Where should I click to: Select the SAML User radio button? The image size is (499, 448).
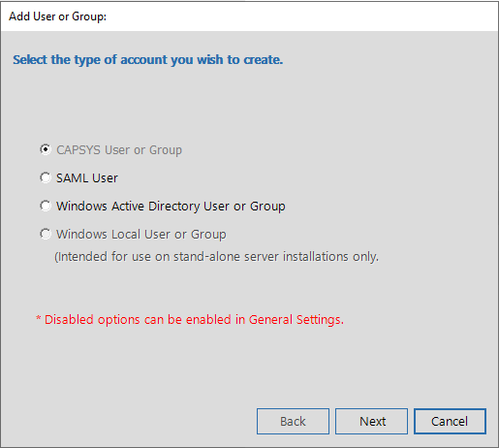46,177
